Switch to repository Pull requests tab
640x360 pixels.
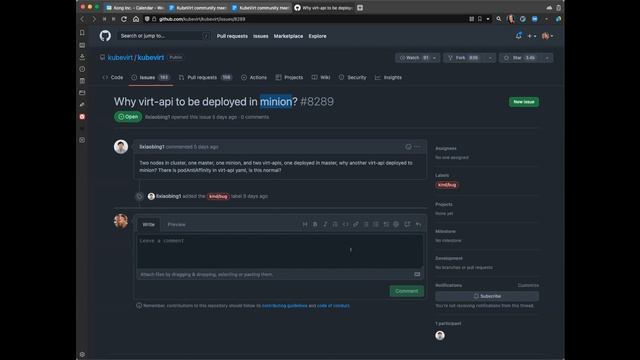click(205, 77)
